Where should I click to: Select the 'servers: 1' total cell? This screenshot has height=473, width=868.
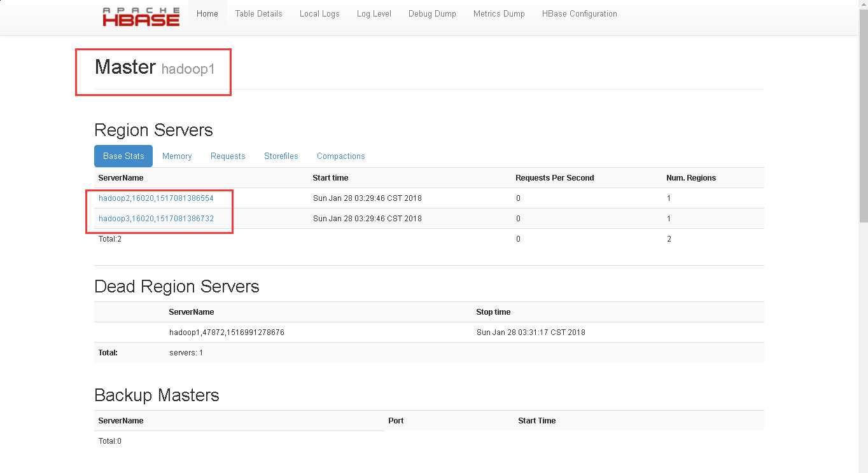[x=186, y=353]
